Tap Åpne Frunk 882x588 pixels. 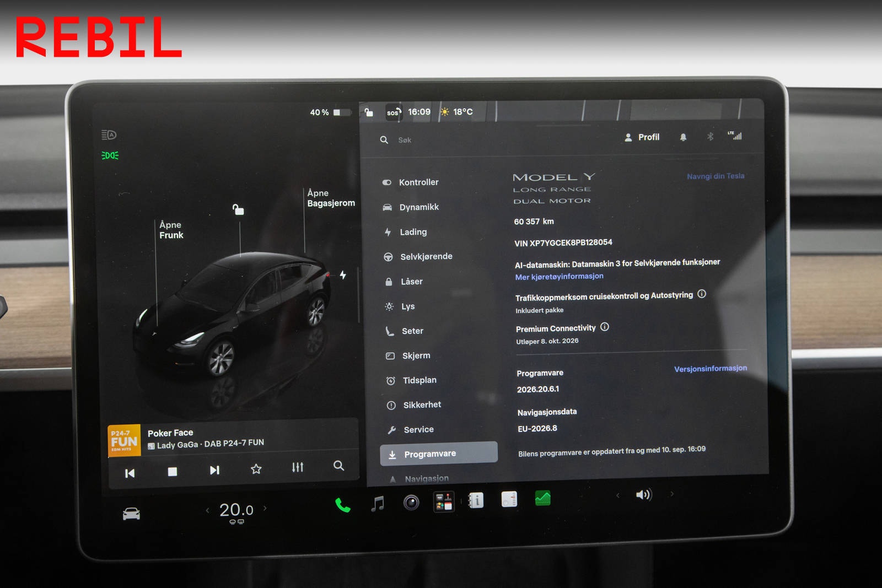click(x=171, y=230)
